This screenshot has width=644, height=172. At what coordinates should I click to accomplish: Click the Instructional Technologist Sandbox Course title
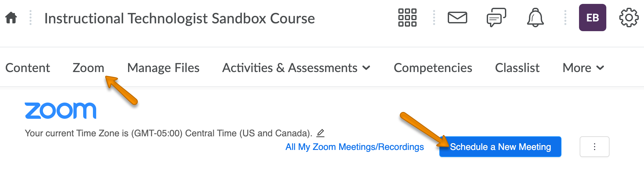click(179, 18)
